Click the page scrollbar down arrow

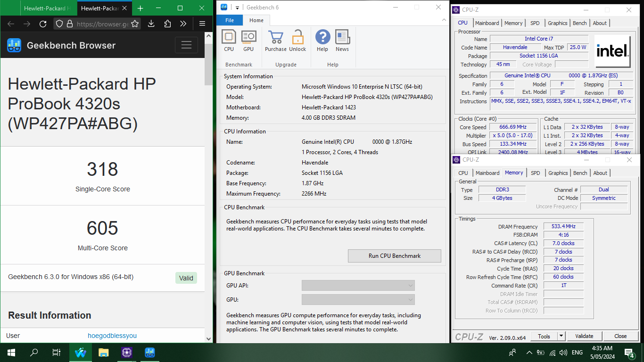coord(209,338)
